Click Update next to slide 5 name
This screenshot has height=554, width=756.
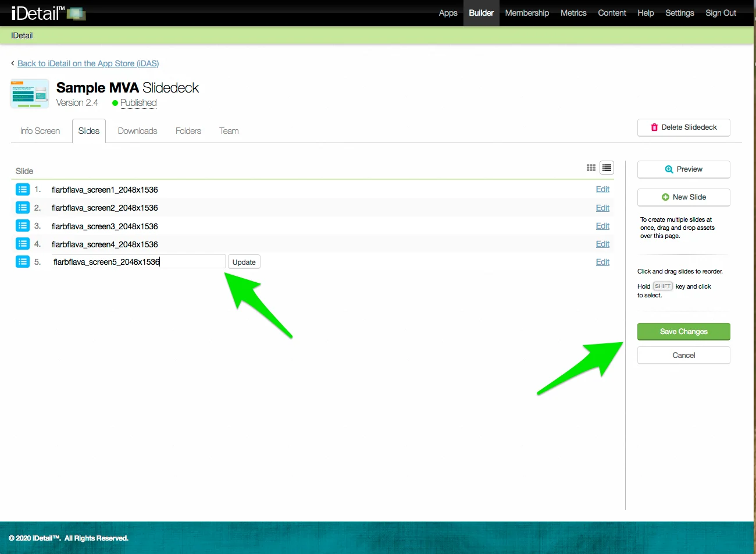click(x=244, y=262)
